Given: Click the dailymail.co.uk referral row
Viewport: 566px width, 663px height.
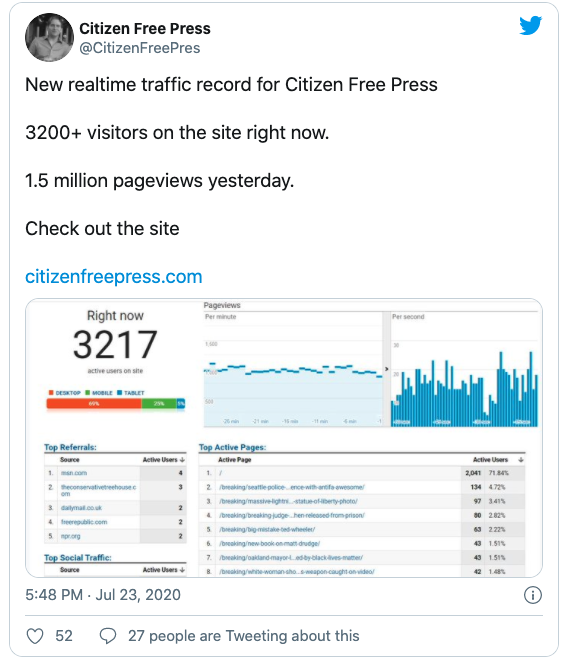Looking at the screenshot, I should coord(115,508).
